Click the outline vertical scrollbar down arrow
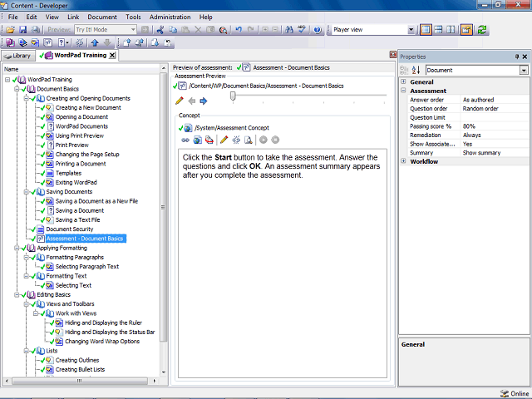Image resolution: width=532 pixels, height=399 pixels. pos(164,372)
